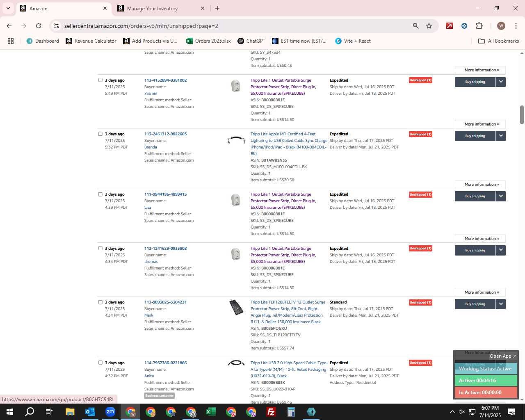
Task: Open Orders 2025.xlsx bookmark
Action: (x=208, y=41)
